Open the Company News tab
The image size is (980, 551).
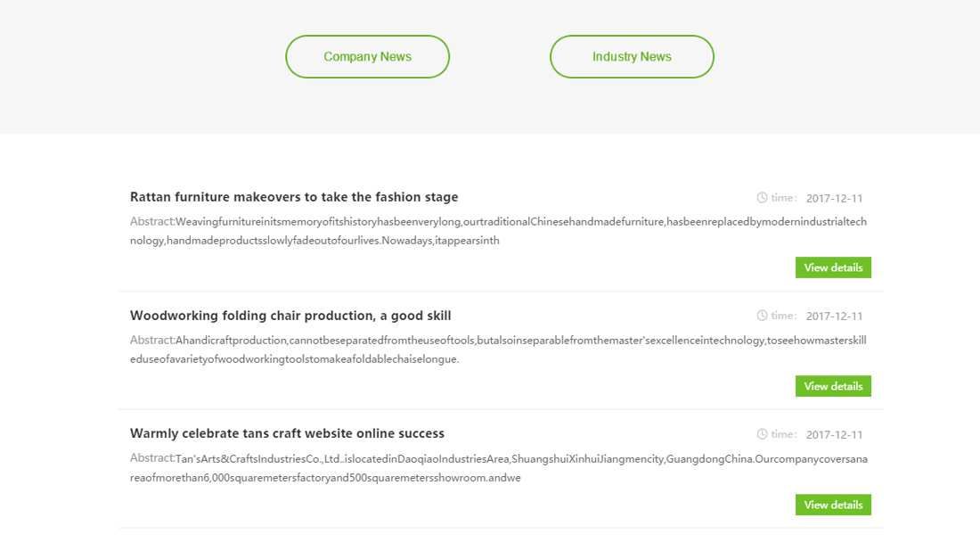(367, 57)
